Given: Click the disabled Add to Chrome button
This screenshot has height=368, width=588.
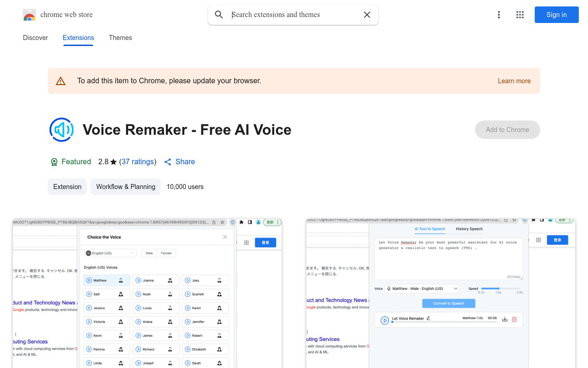Looking at the screenshot, I should point(508,130).
